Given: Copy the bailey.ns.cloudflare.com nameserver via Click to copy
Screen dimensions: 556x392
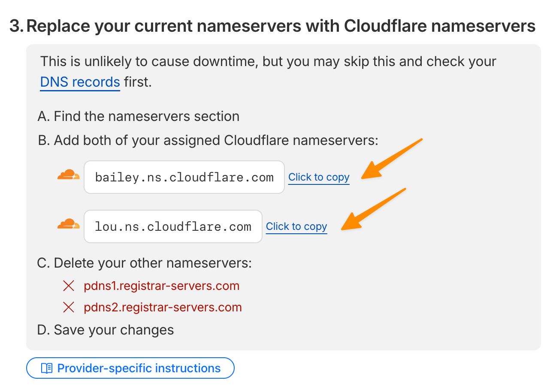Looking at the screenshot, I should [x=319, y=178].
